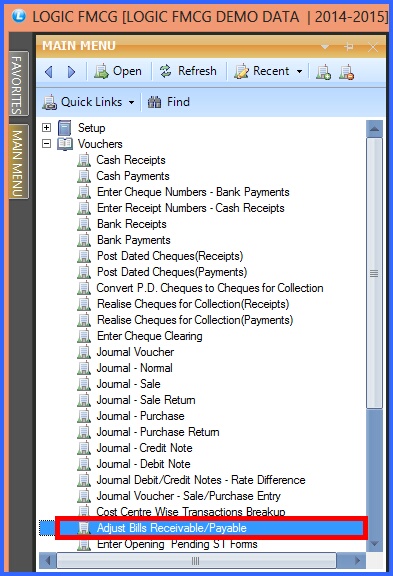
Task: Select Journal - Sale
Action: click(x=128, y=384)
